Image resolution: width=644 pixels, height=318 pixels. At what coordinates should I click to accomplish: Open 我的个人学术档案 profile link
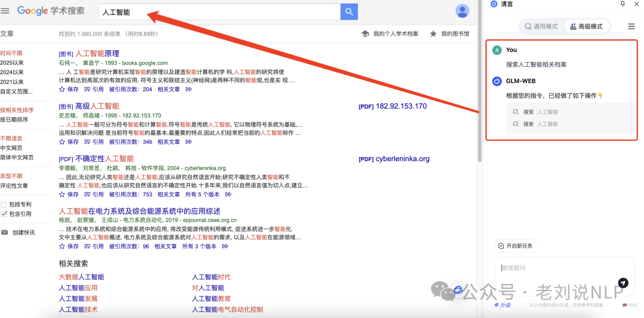(390, 33)
